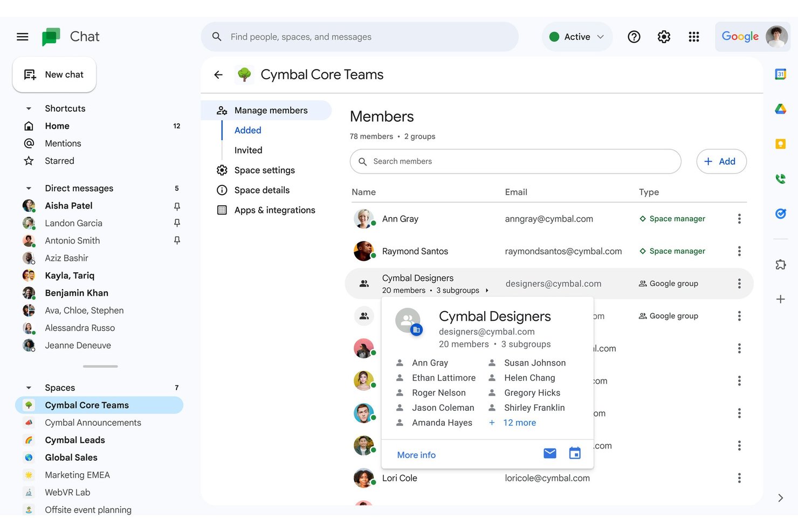798x532 pixels.
Task: Open more options for Raymond Santos
Action: click(x=739, y=251)
